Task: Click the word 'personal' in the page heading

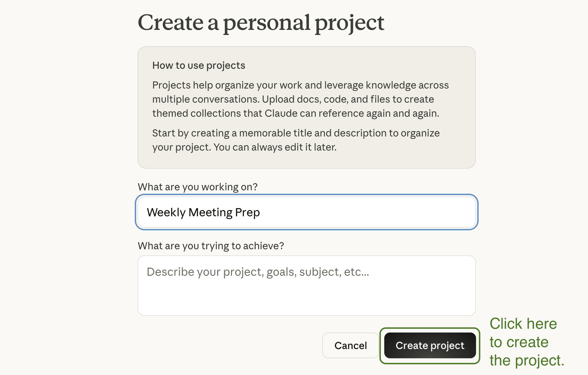Action: click(267, 23)
